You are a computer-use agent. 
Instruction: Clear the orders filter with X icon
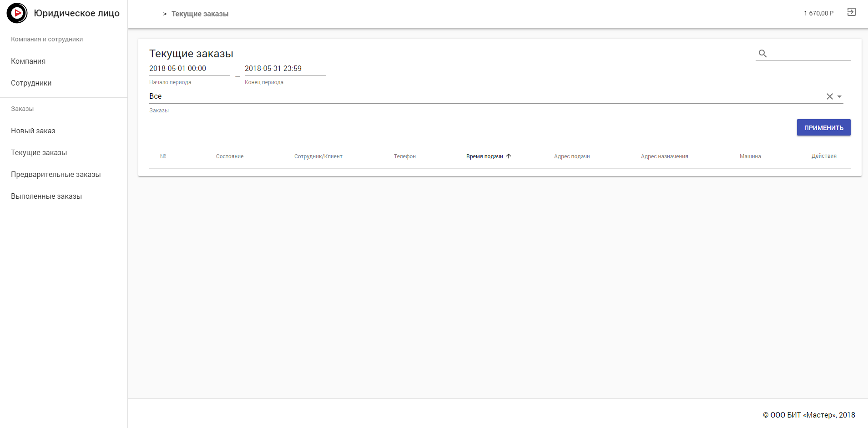pos(829,96)
